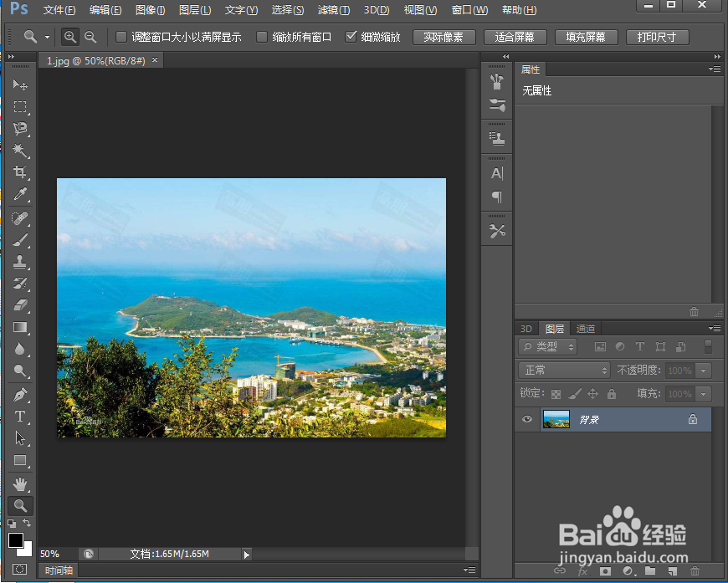Click the 填充屏幕 button
The image size is (728, 583).
pos(586,37)
